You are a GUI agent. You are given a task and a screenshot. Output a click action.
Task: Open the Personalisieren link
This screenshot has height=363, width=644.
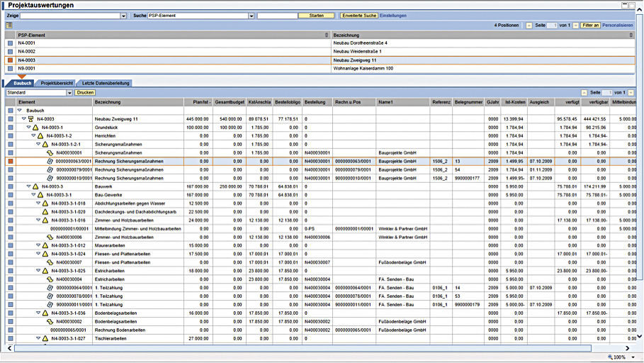point(618,25)
